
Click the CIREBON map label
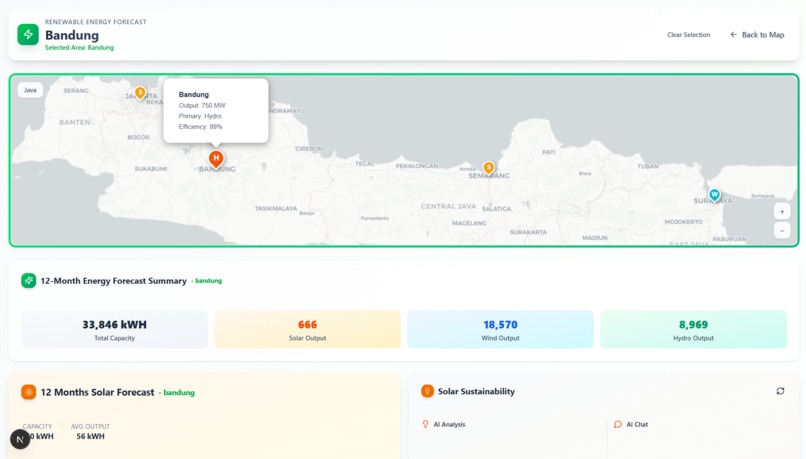click(x=309, y=149)
